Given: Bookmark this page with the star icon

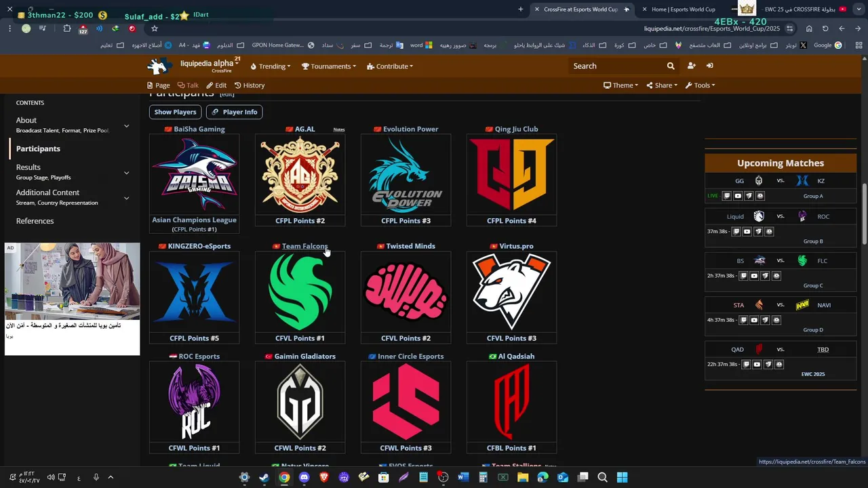Looking at the screenshot, I should [155, 28].
